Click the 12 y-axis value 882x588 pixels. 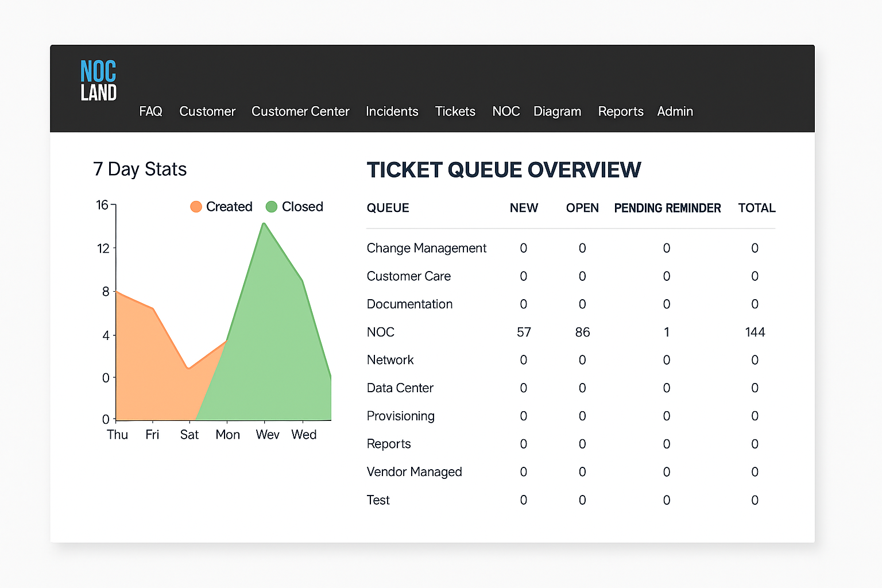(x=103, y=249)
